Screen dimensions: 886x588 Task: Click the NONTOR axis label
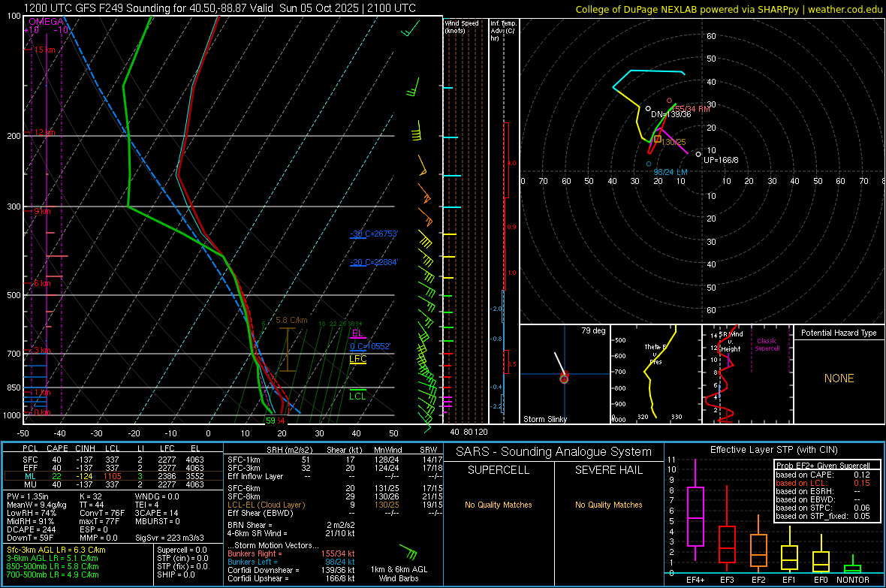pyautogui.click(x=853, y=580)
